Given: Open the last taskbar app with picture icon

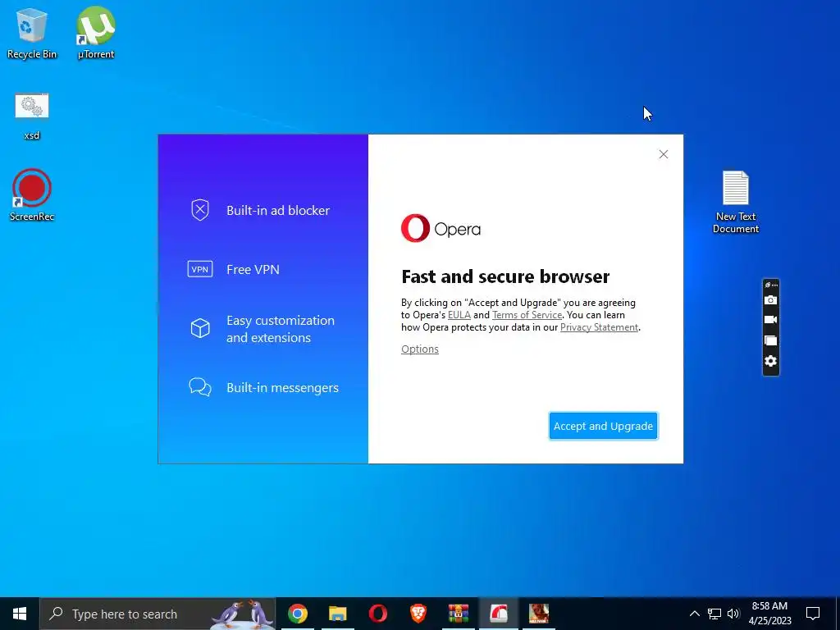Looking at the screenshot, I should point(538,614).
